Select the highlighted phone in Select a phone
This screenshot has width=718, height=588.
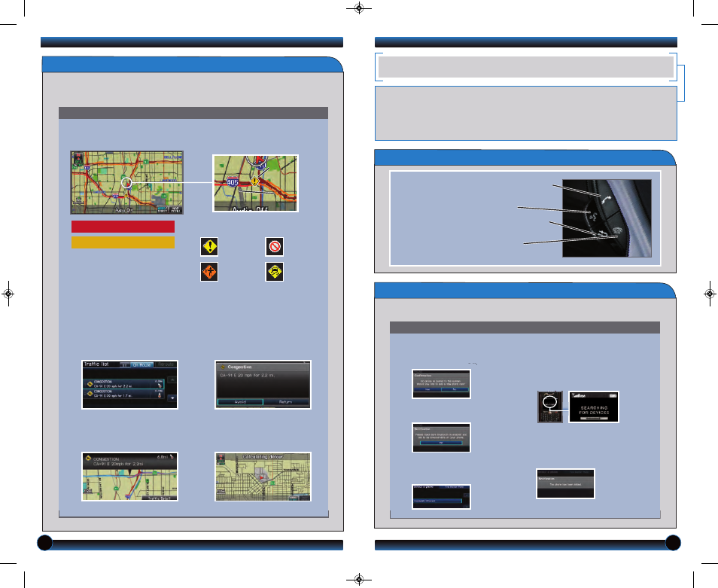(x=438, y=501)
